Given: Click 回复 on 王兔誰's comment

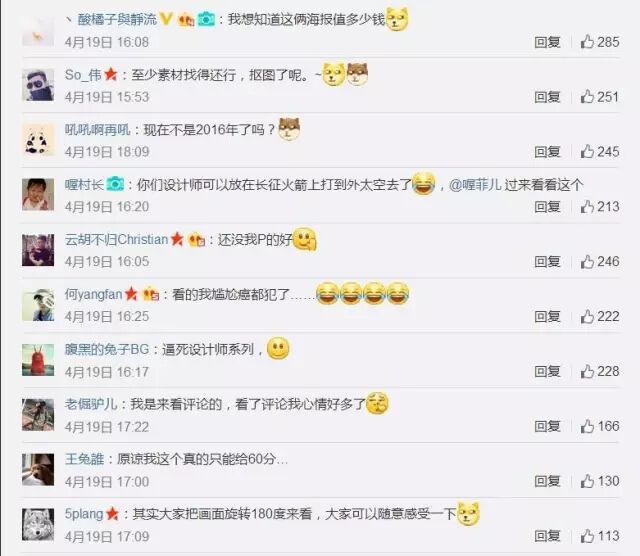Looking at the screenshot, I should click(547, 481).
